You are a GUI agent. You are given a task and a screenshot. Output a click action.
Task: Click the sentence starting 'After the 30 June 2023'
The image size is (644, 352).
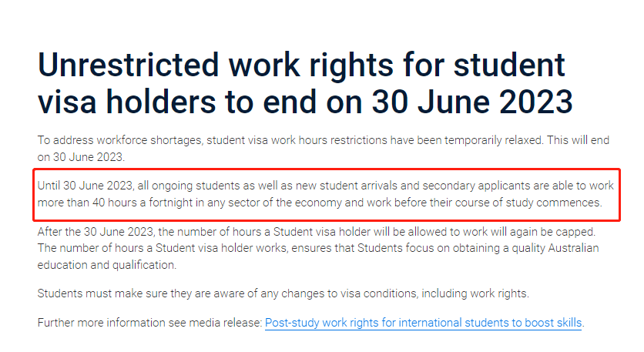[x=317, y=232]
